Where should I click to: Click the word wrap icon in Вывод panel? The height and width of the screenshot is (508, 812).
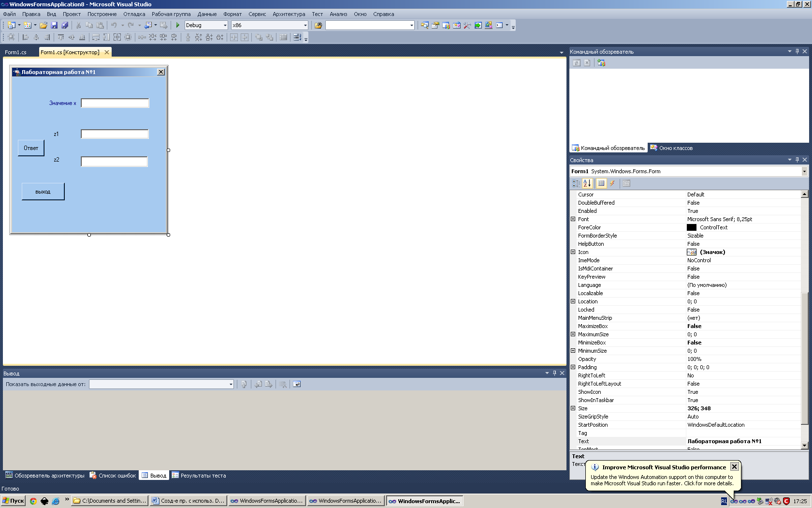click(x=297, y=384)
